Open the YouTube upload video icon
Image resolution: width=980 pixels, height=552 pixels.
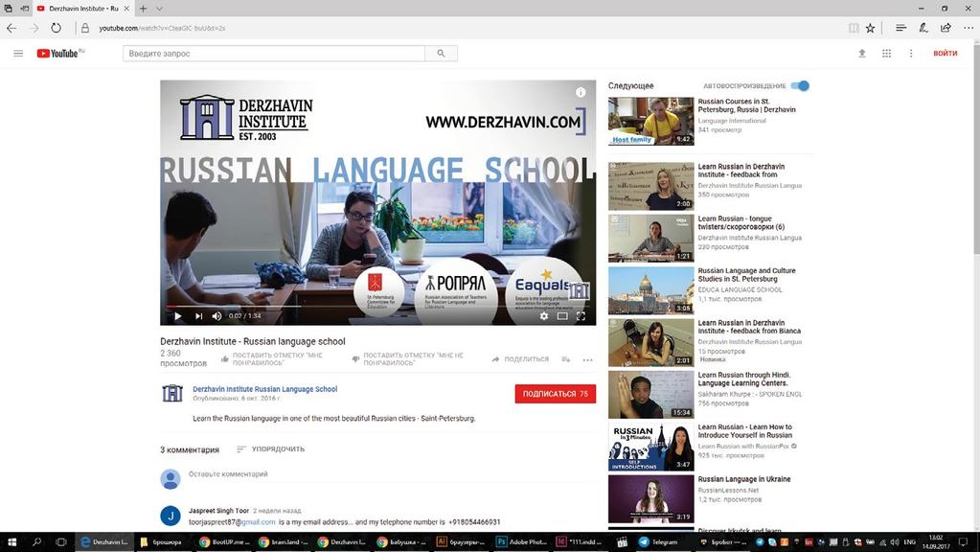(862, 54)
